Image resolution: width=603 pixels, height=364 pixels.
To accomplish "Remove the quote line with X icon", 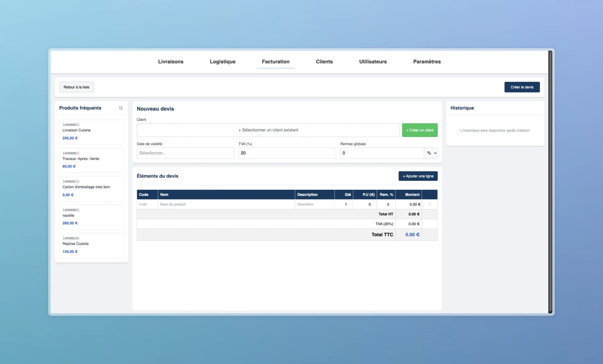I will coord(429,204).
